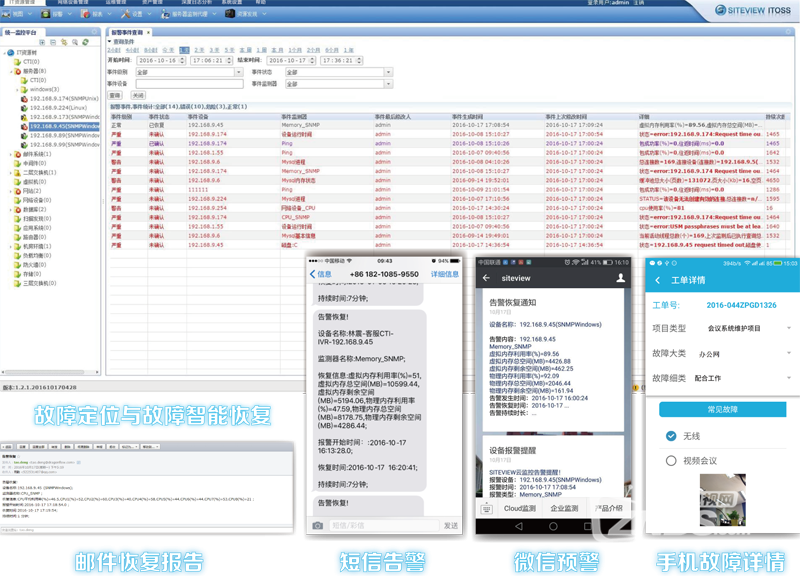Screen dimensions: 800x576
Task: Click the 6个月 time range link
Action: pos(332,50)
